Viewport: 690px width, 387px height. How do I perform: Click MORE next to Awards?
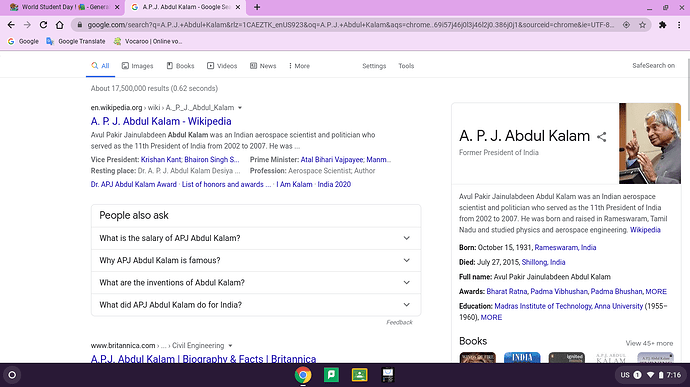[656, 291]
